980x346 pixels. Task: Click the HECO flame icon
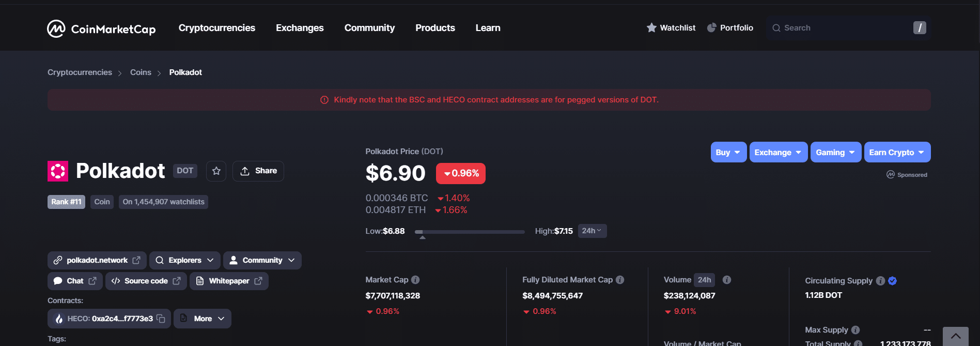(59, 319)
